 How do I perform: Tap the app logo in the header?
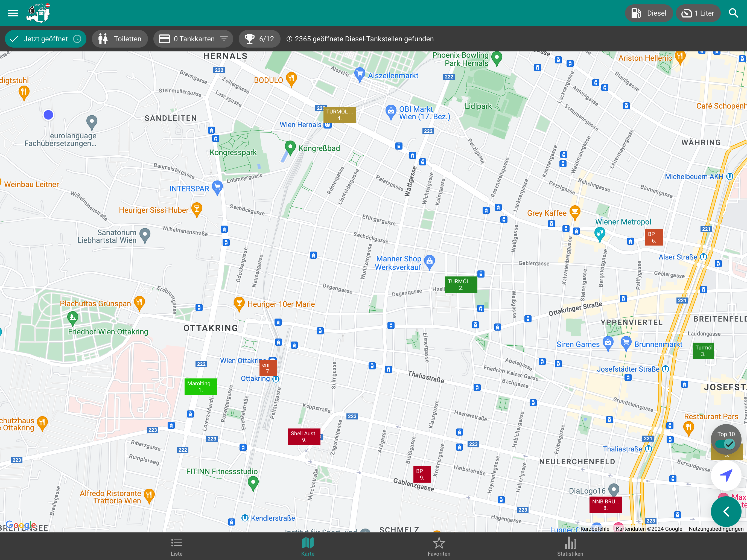(39, 13)
